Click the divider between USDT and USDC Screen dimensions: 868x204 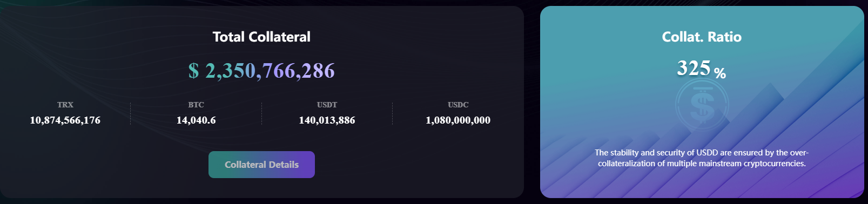click(393, 113)
